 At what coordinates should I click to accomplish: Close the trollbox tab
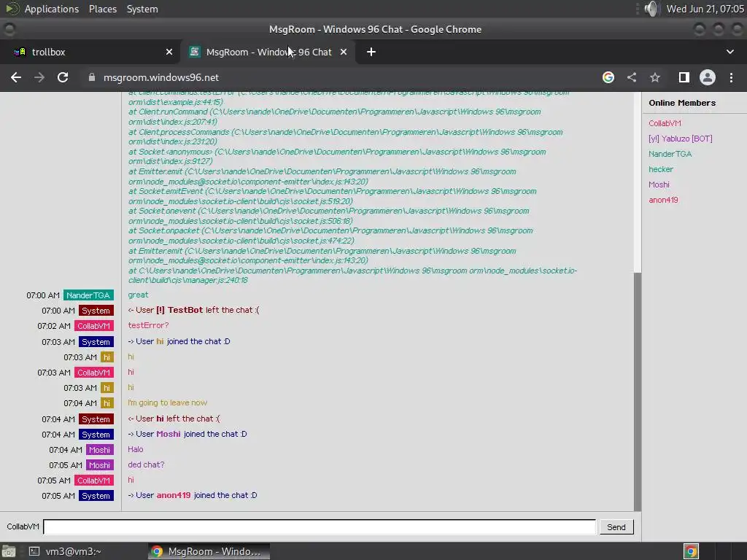click(169, 52)
